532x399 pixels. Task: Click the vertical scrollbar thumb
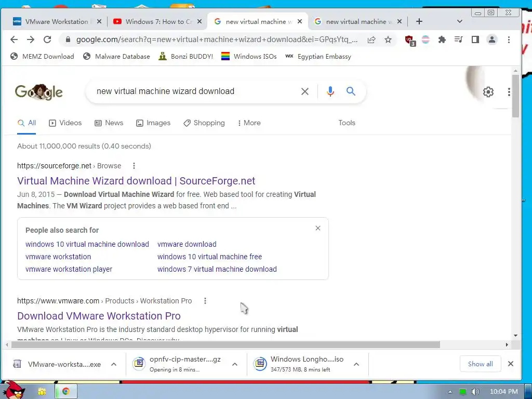coord(515,96)
